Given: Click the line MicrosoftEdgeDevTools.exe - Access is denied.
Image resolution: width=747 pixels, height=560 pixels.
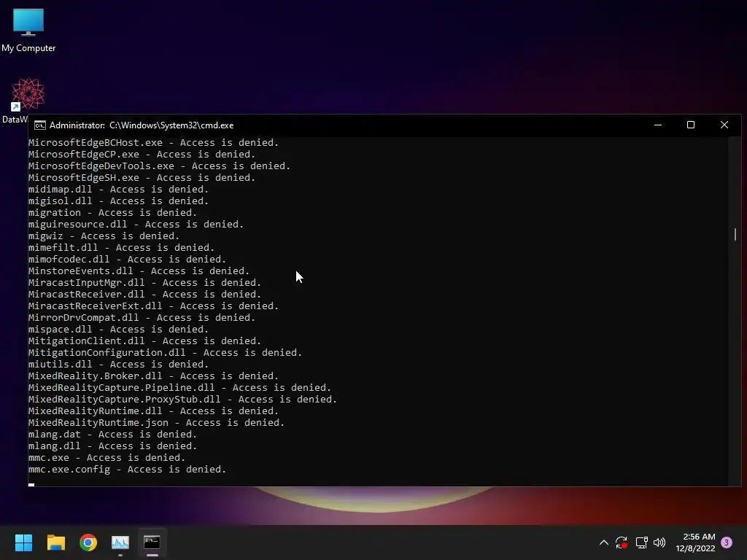Looking at the screenshot, I should [159, 166].
